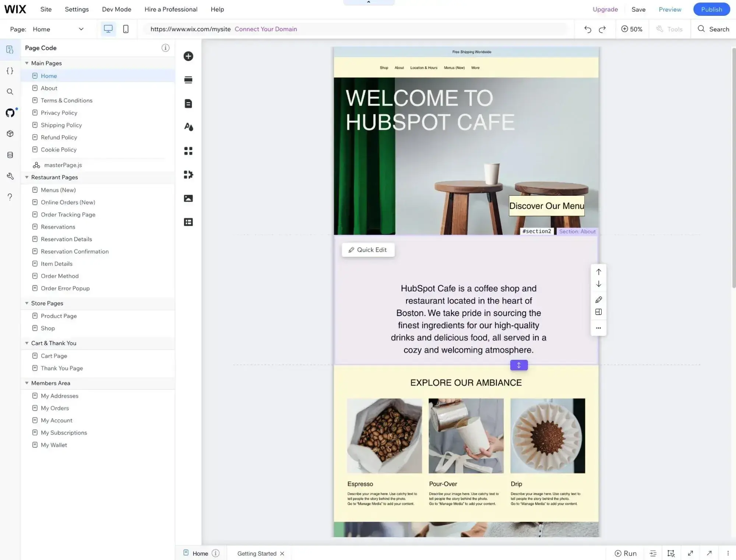Image resolution: width=736 pixels, height=560 pixels.
Task: Collapse the Main Pages section
Action: (x=27, y=63)
